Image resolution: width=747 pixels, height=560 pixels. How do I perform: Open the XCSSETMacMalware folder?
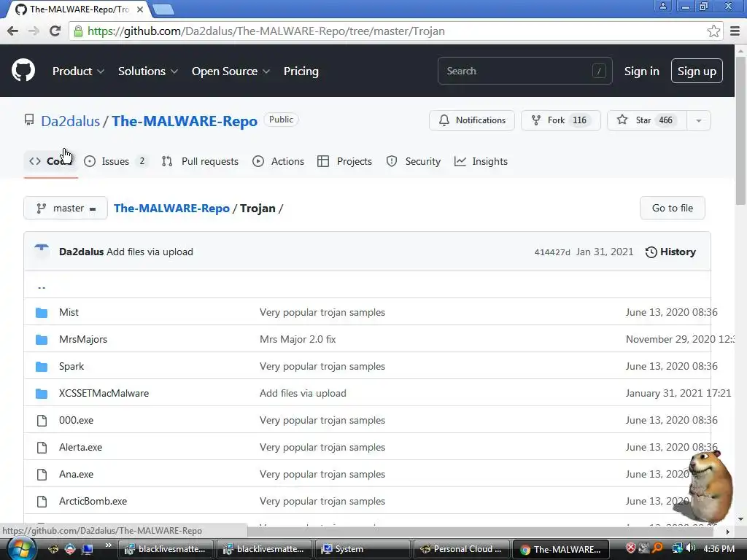pyautogui.click(x=104, y=393)
